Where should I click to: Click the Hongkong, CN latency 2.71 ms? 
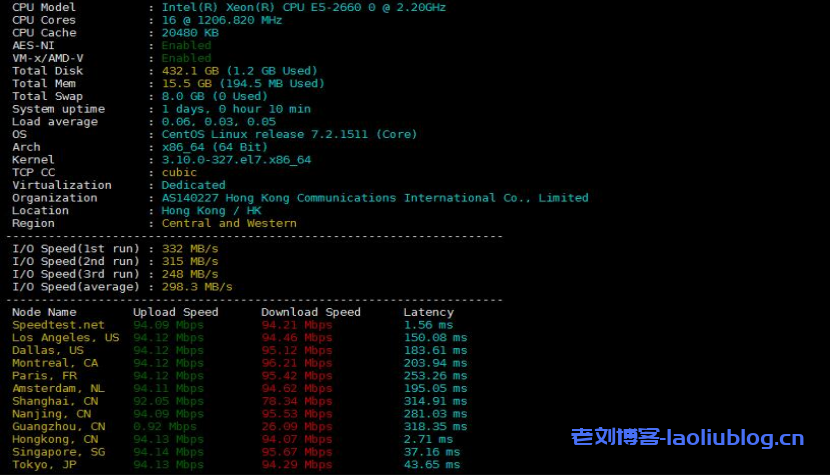[428, 439]
